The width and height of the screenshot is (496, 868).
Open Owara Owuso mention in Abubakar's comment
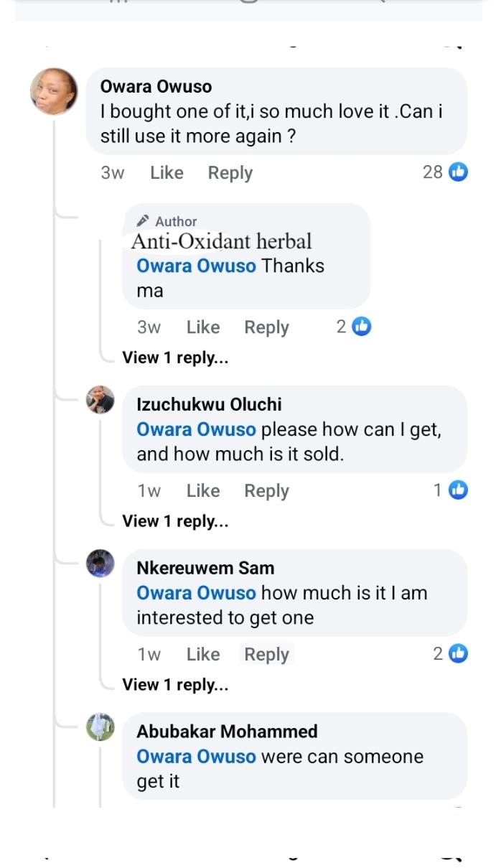tap(196, 757)
